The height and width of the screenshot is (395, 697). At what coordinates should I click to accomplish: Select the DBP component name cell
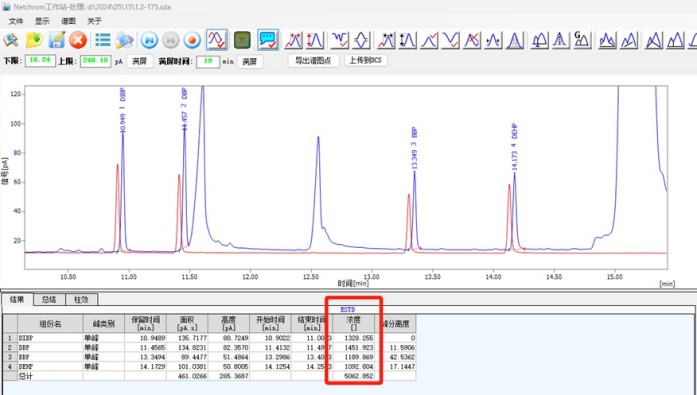click(50, 347)
